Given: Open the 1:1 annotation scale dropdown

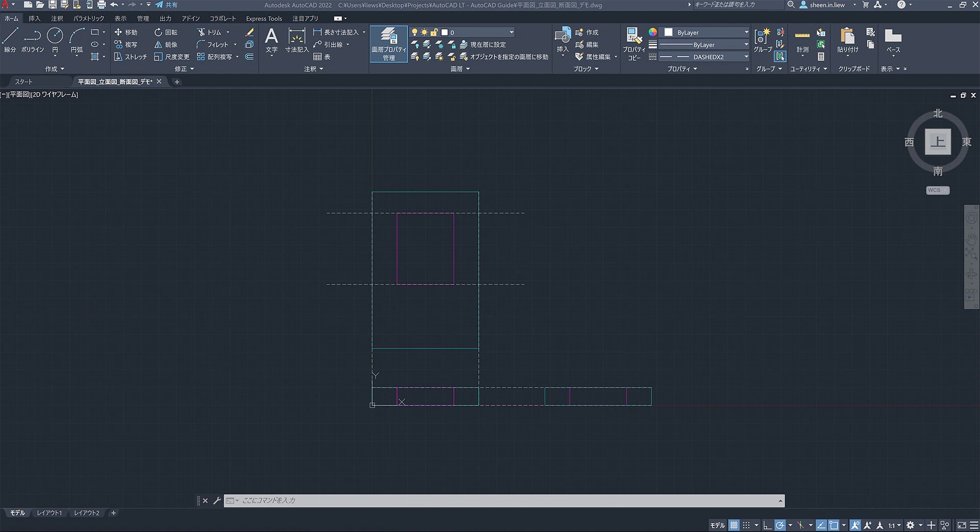Looking at the screenshot, I should click(894, 525).
